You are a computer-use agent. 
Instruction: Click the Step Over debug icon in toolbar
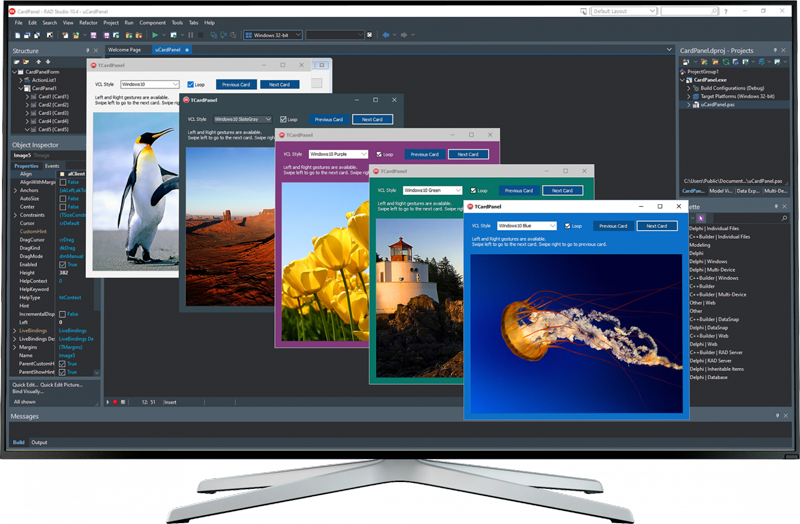point(223,35)
